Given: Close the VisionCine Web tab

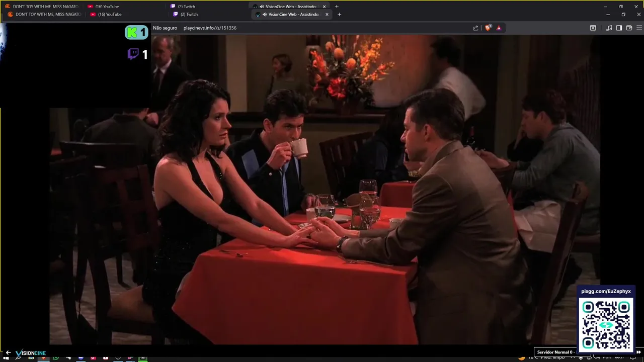Looking at the screenshot, I should [x=327, y=15].
